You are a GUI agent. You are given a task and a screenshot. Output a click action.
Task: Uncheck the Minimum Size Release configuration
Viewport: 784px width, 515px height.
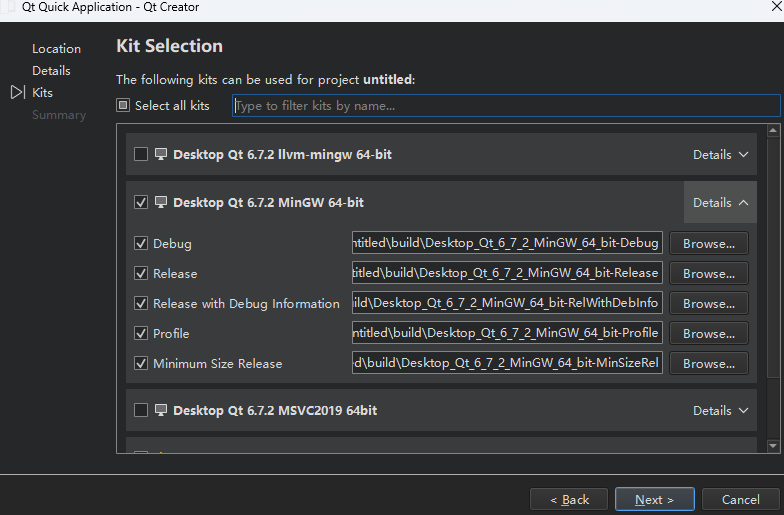coord(141,364)
